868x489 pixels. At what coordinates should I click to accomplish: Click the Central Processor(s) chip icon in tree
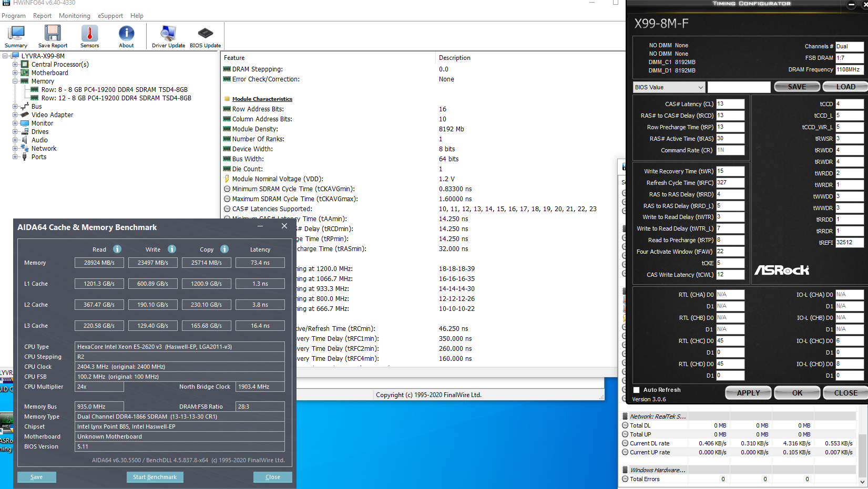(x=25, y=65)
